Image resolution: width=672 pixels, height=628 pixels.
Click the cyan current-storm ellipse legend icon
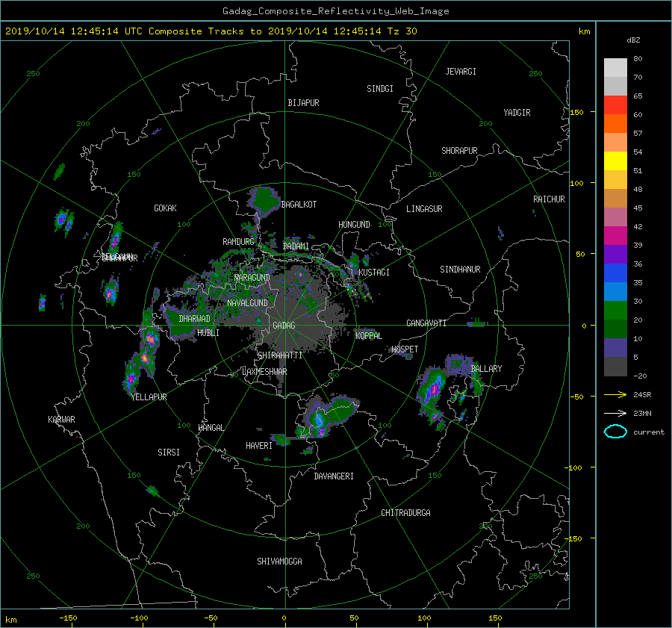click(x=615, y=432)
